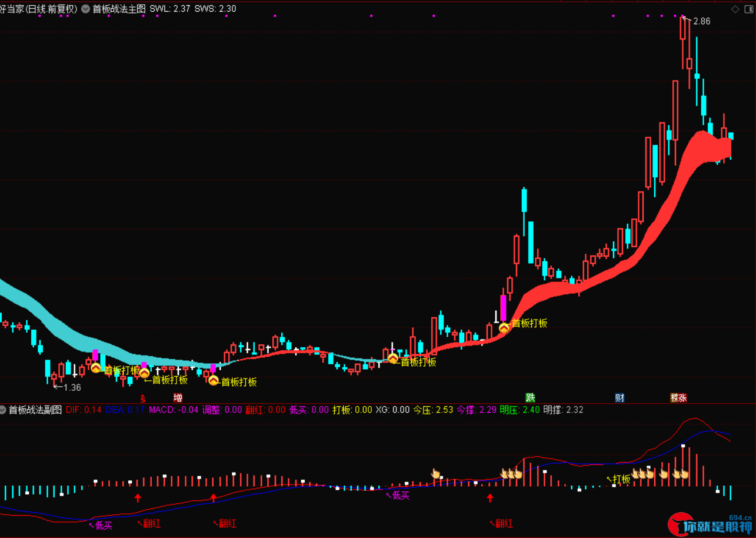
Task: Click the 今压: 2.53 readout
Action: point(434,410)
